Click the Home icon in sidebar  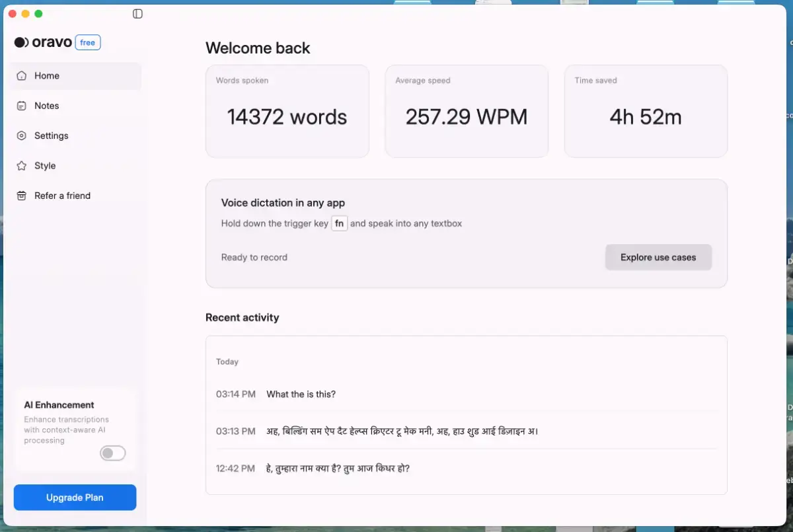tap(22, 76)
